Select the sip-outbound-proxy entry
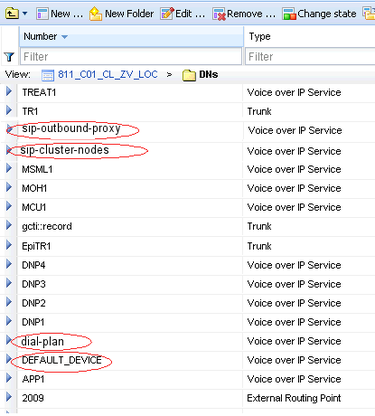 click(71, 128)
